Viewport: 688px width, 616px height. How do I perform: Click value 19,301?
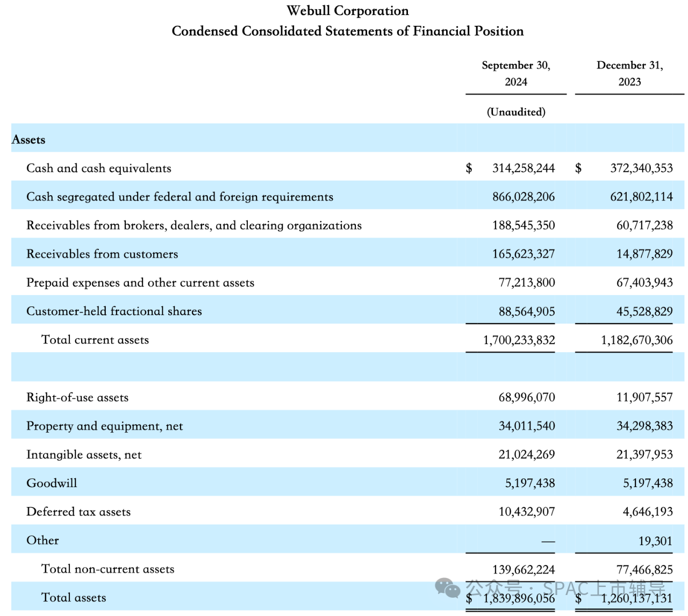click(655, 541)
